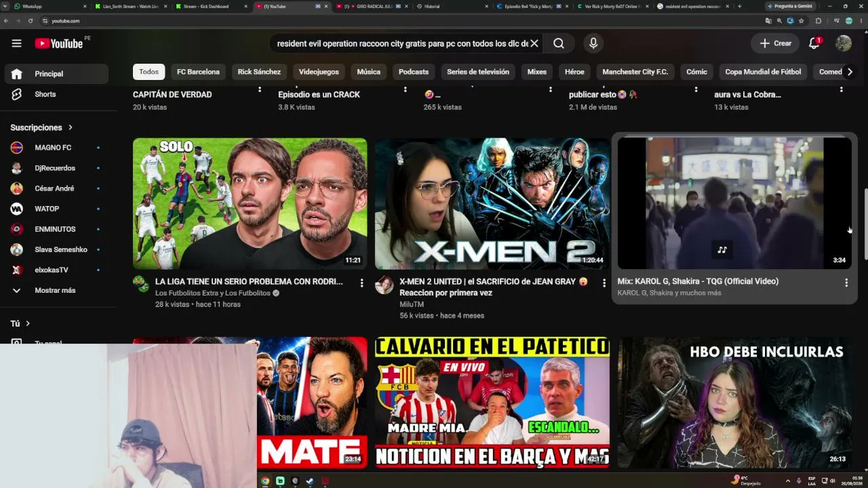Screen dimensions: 868x488
Task: Click the YouTube logo
Action: (59, 43)
